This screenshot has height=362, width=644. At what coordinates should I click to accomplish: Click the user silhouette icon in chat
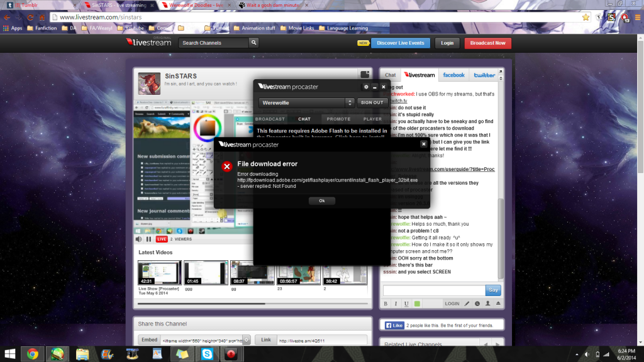[487, 304]
